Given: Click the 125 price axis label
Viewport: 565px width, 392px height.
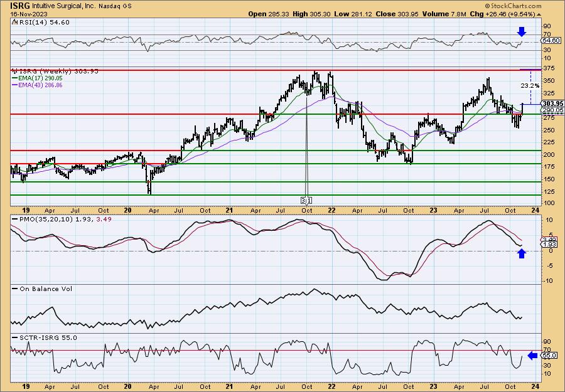Looking at the screenshot, I should (x=549, y=191).
